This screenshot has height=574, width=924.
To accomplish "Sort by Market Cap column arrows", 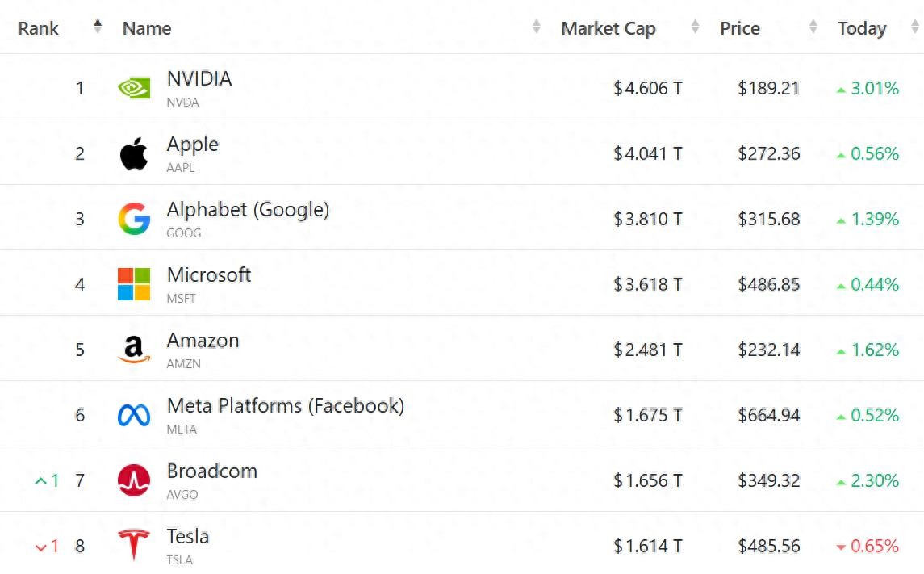I will pyautogui.click(x=696, y=27).
